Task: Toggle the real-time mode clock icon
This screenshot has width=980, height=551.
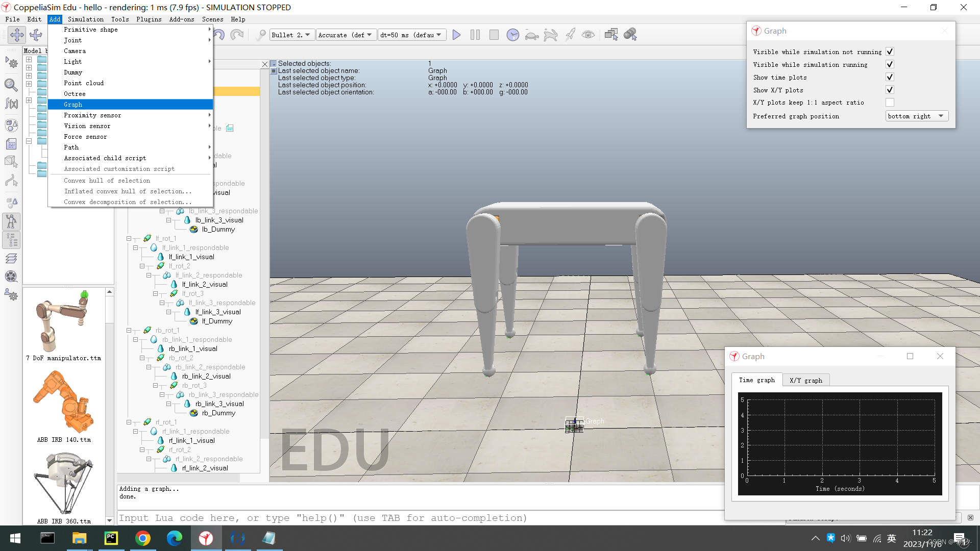Action: click(x=512, y=35)
